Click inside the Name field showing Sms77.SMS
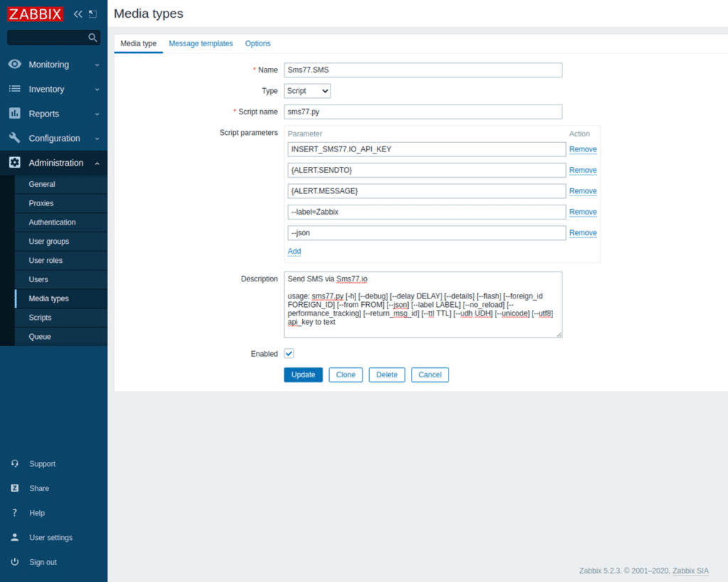This screenshot has height=582, width=728. 423,70
